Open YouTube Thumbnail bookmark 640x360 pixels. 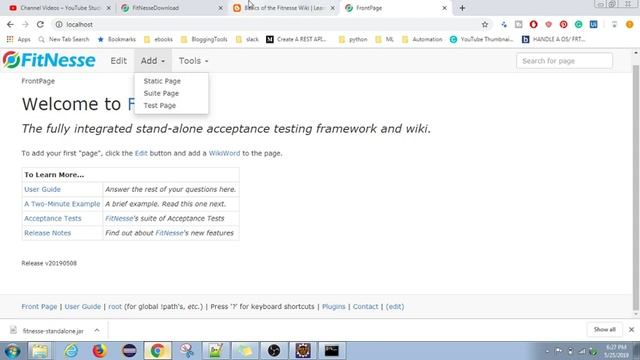coord(482,39)
